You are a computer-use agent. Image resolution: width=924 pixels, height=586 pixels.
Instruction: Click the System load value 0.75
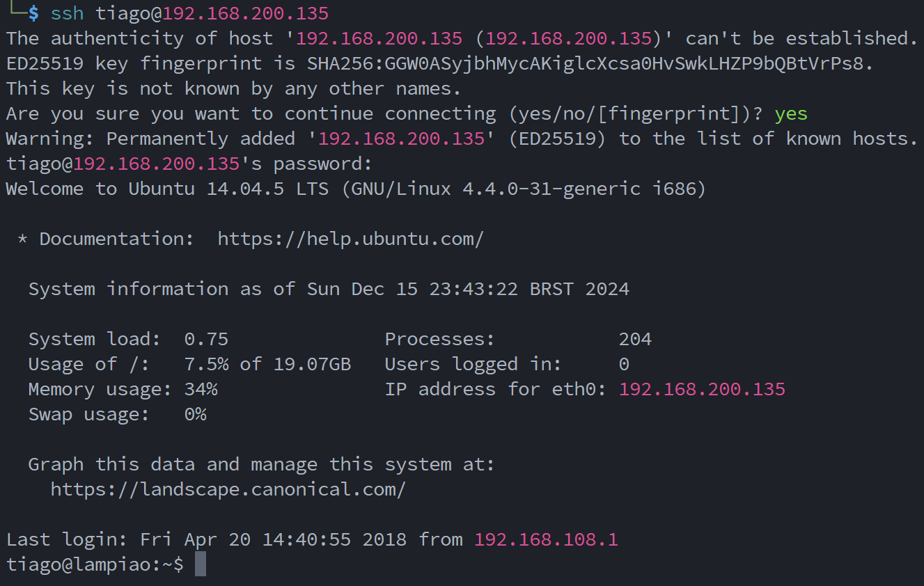pos(206,339)
